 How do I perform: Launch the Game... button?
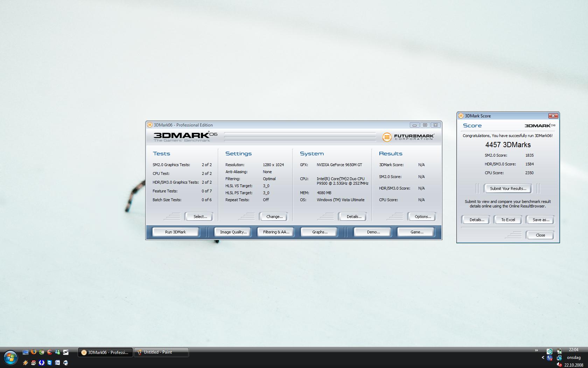pyautogui.click(x=416, y=232)
